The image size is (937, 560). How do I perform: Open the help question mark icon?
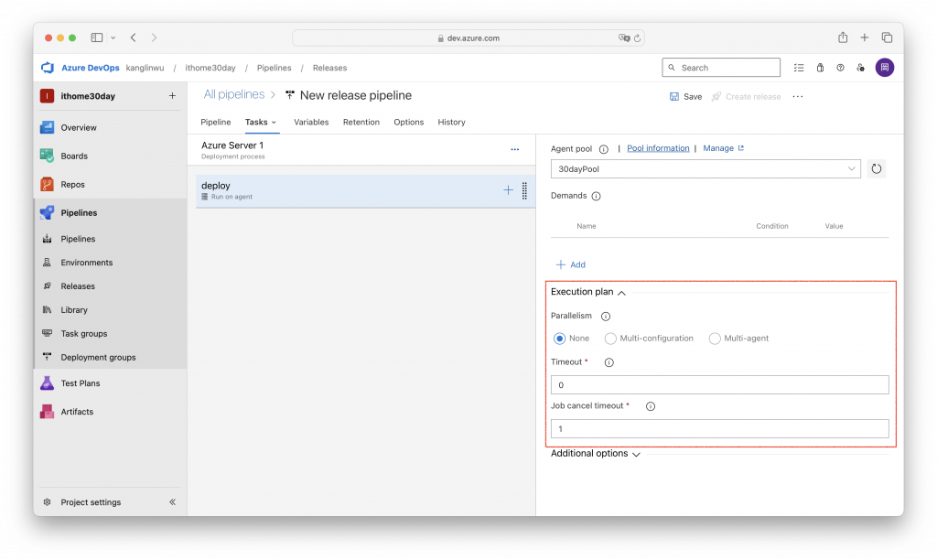(840, 68)
